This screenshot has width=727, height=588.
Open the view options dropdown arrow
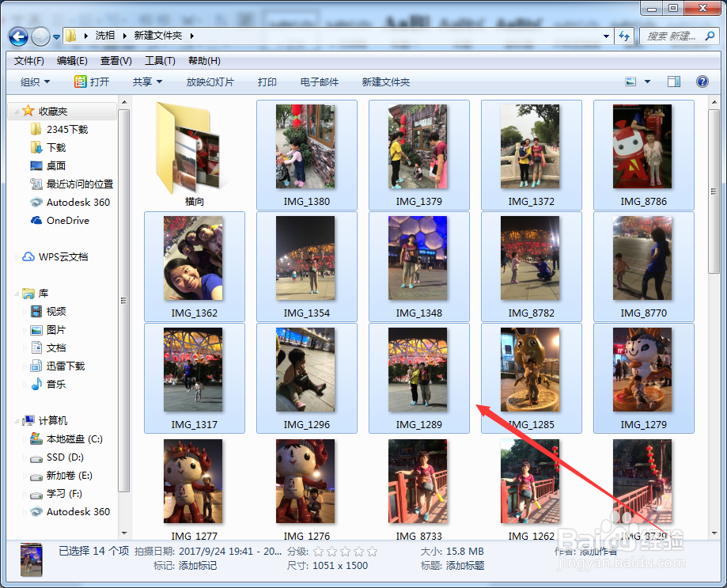[x=647, y=82]
